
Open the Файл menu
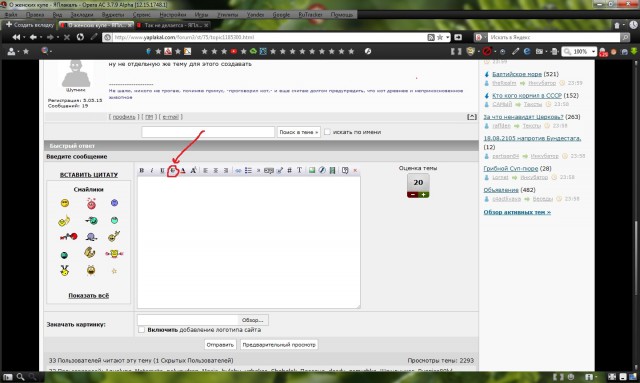pos(11,14)
